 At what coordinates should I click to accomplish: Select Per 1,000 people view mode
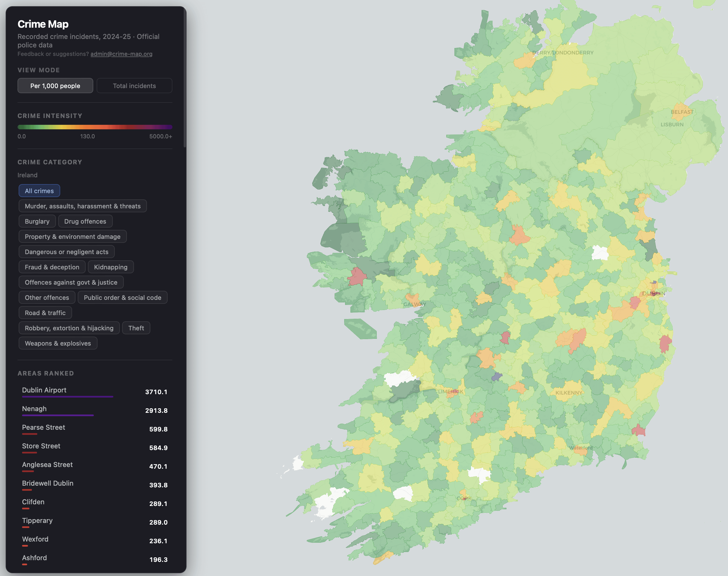(x=55, y=86)
